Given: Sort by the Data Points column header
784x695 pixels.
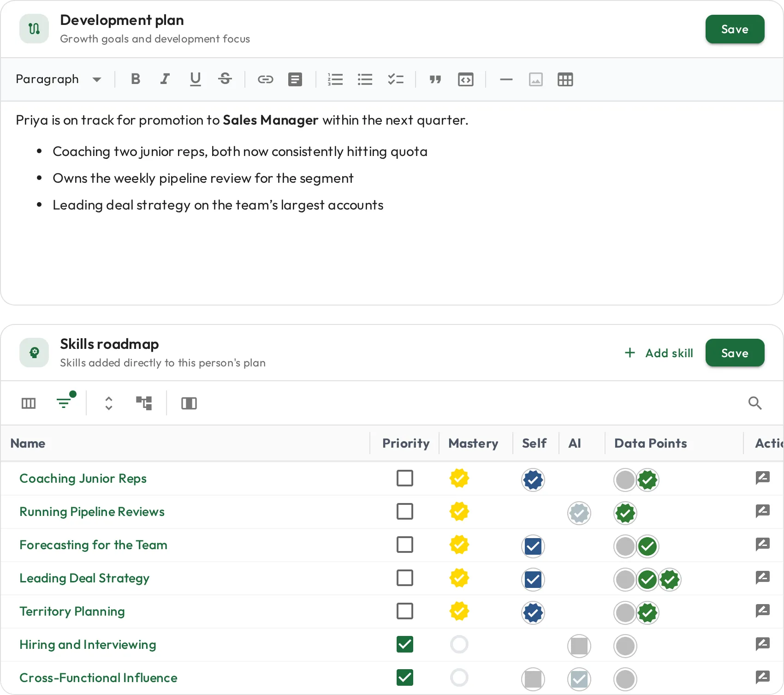Looking at the screenshot, I should (x=650, y=443).
